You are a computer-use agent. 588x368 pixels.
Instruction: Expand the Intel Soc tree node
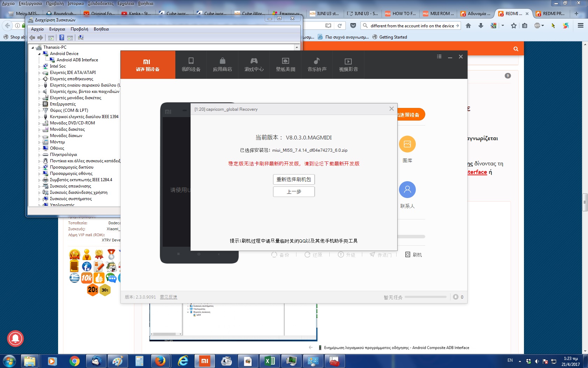(39, 67)
